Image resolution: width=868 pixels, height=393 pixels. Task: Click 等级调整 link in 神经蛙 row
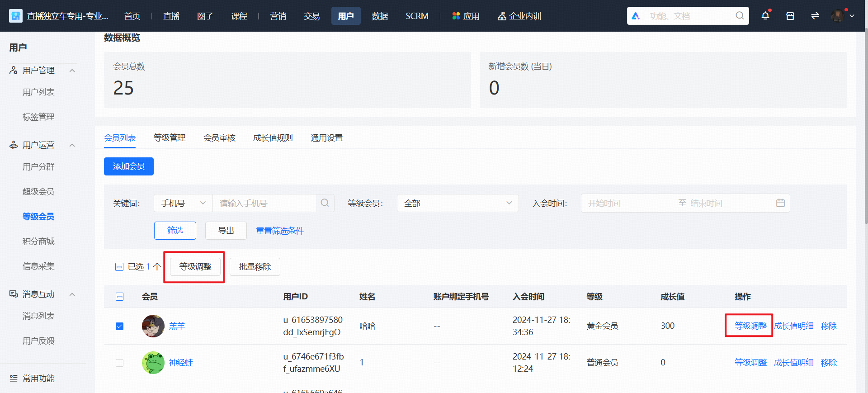tap(750, 363)
